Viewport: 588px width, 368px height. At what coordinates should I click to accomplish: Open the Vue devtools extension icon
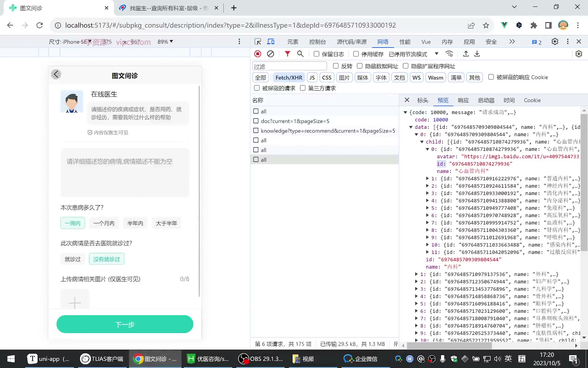[x=504, y=25]
